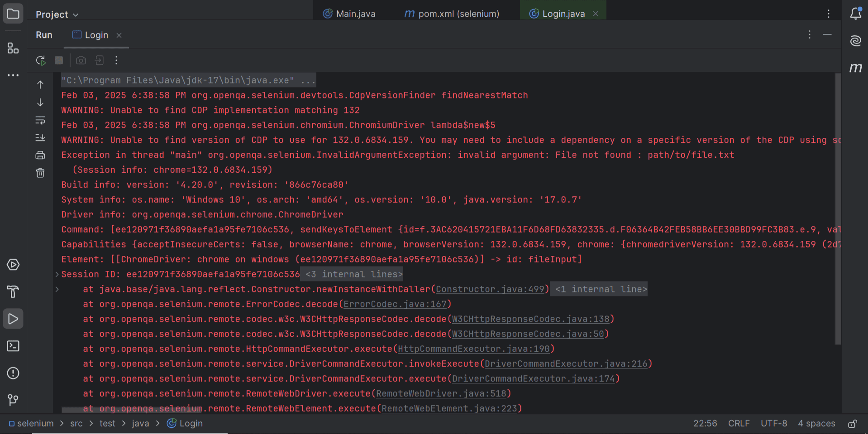Follow the ErrorCodec.java:167 link

[x=396, y=304]
